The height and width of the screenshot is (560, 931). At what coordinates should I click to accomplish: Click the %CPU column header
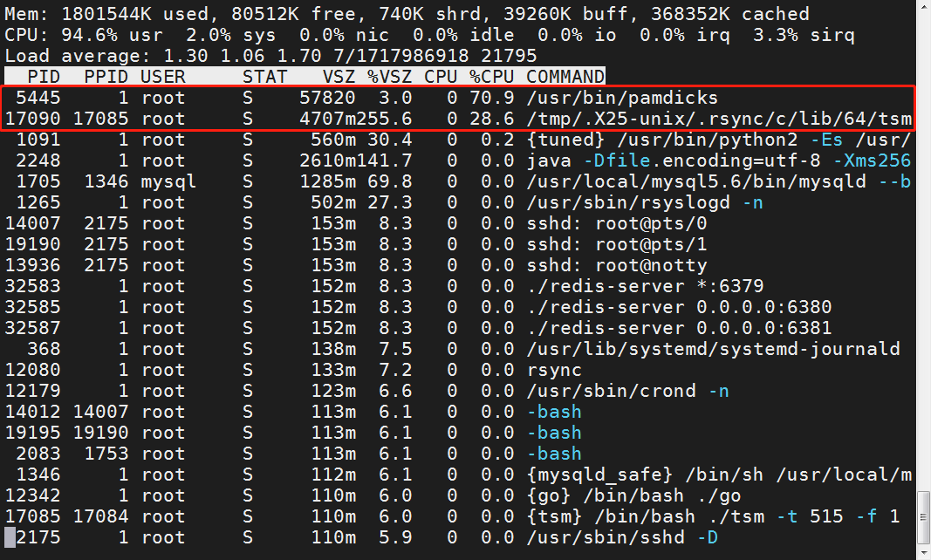491,77
